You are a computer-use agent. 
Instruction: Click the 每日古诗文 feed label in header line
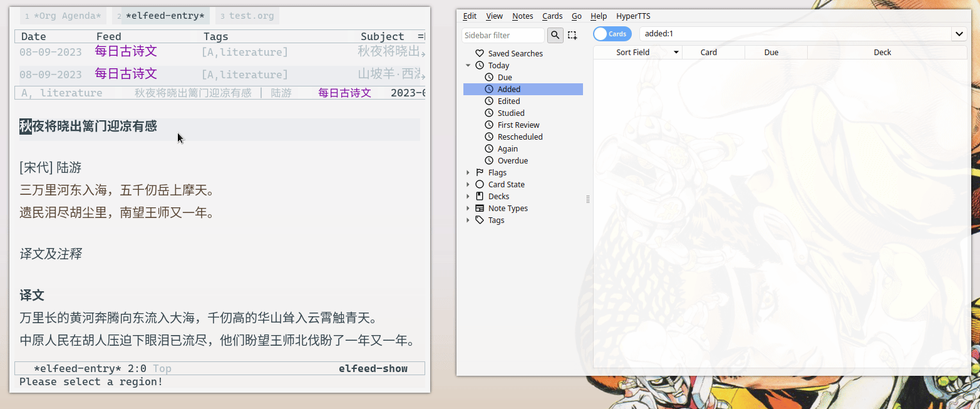click(x=344, y=93)
